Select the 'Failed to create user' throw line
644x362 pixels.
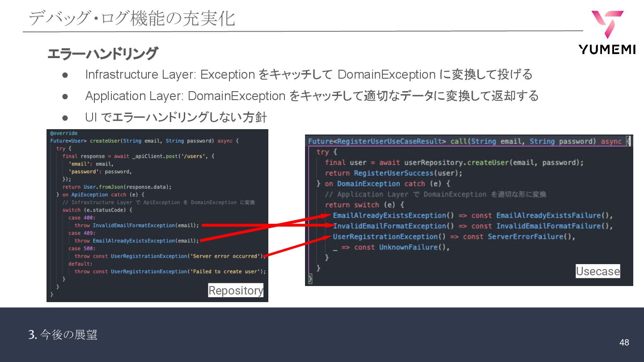click(x=170, y=271)
